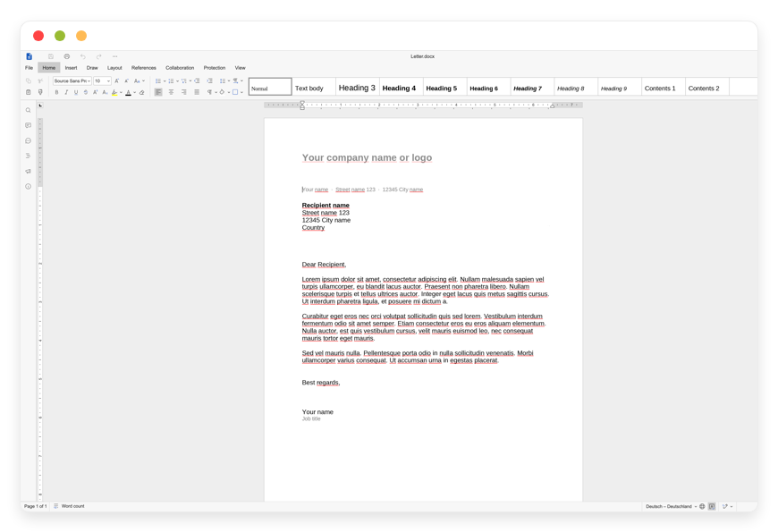Toggle strikethrough formatting

coord(85,92)
